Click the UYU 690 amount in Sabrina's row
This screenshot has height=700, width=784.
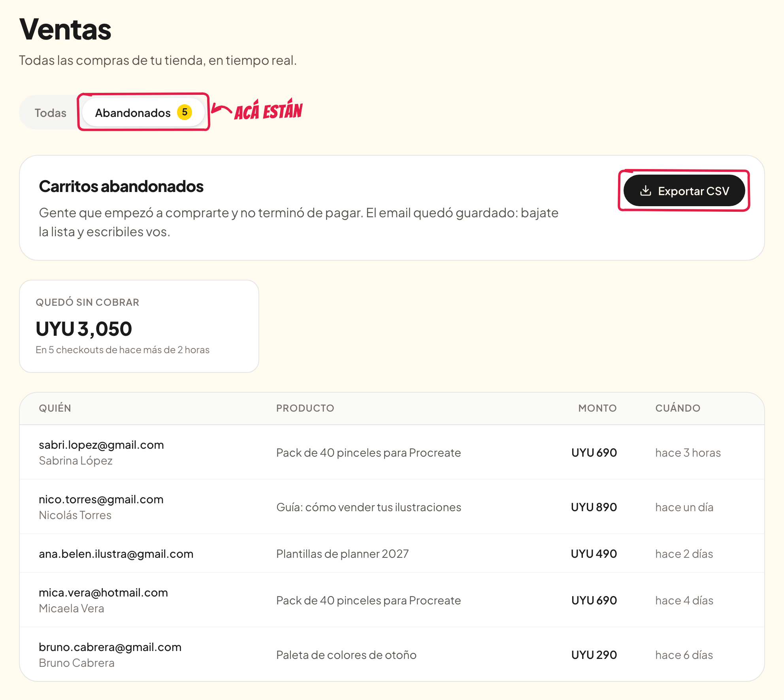pos(594,453)
